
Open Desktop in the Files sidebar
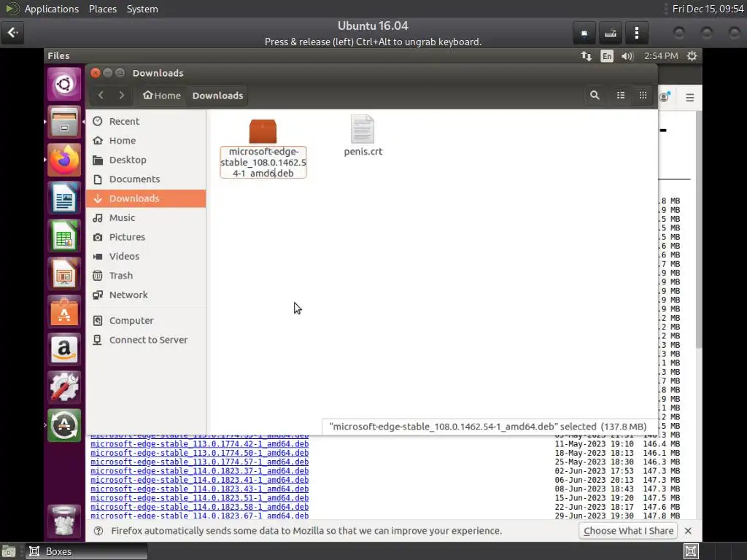(146, 160)
